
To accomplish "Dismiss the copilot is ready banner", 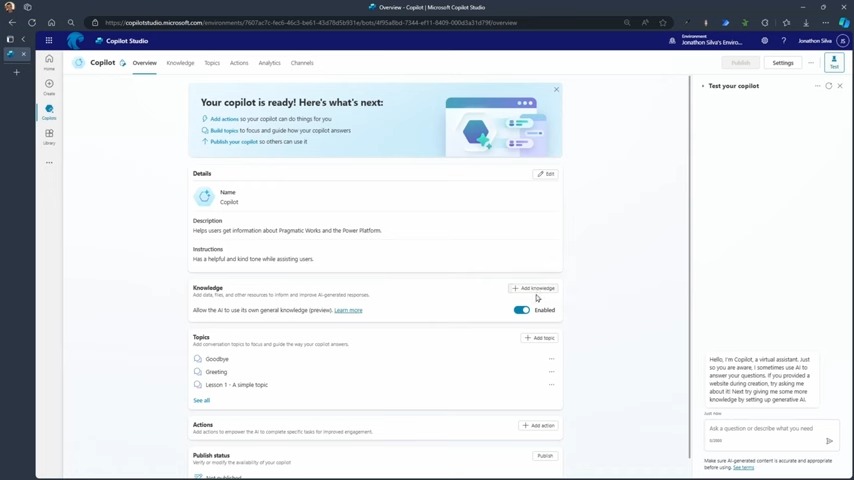I will click(556, 90).
